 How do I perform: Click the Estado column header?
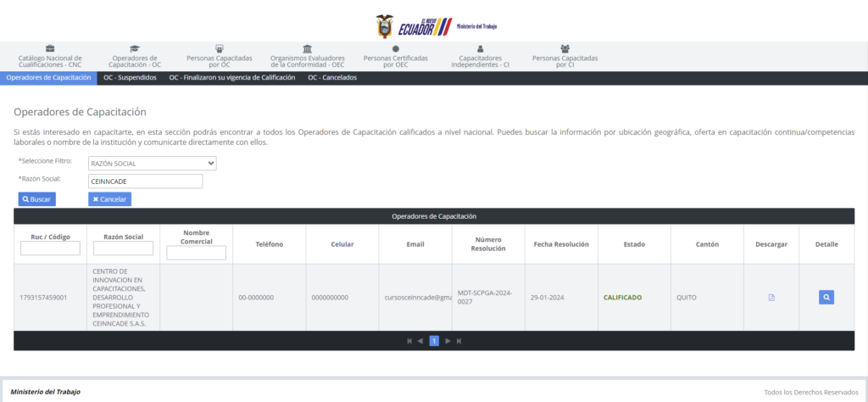coord(634,244)
